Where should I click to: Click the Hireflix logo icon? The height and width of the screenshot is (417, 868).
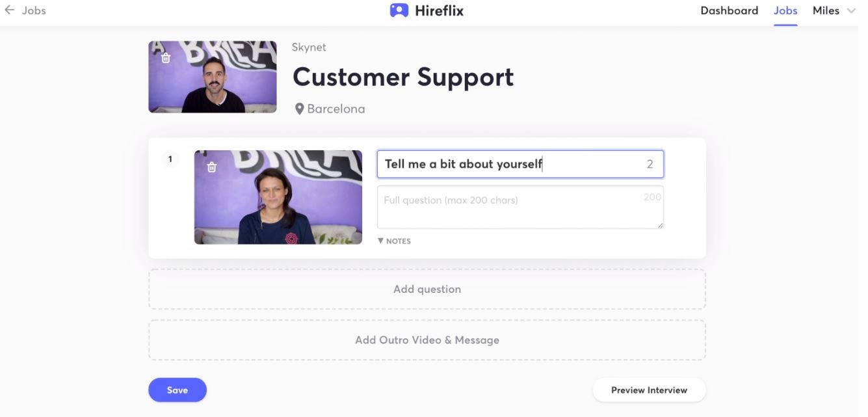click(399, 10)
